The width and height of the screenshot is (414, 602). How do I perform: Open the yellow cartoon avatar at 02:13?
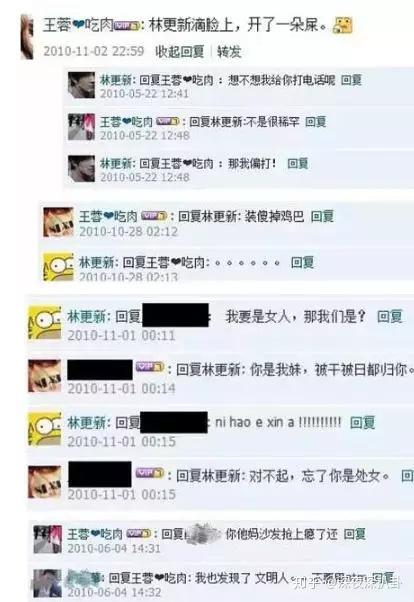point(58,266)
